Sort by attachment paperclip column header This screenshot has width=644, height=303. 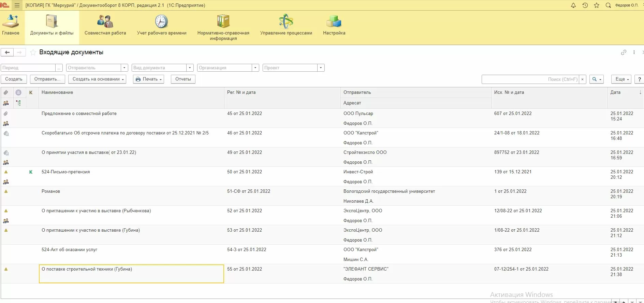(6, 92)
